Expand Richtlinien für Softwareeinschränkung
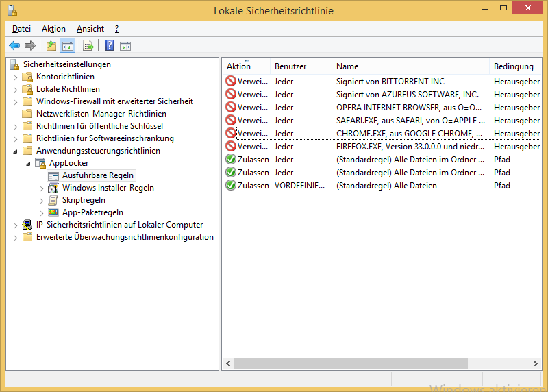 click(15, 139)
